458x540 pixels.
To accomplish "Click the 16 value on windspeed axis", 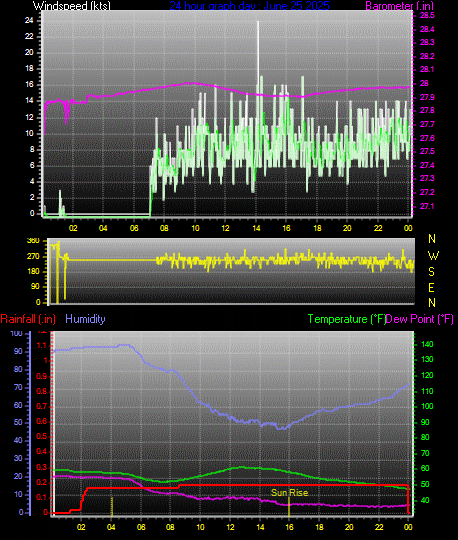I will point(29,85).
